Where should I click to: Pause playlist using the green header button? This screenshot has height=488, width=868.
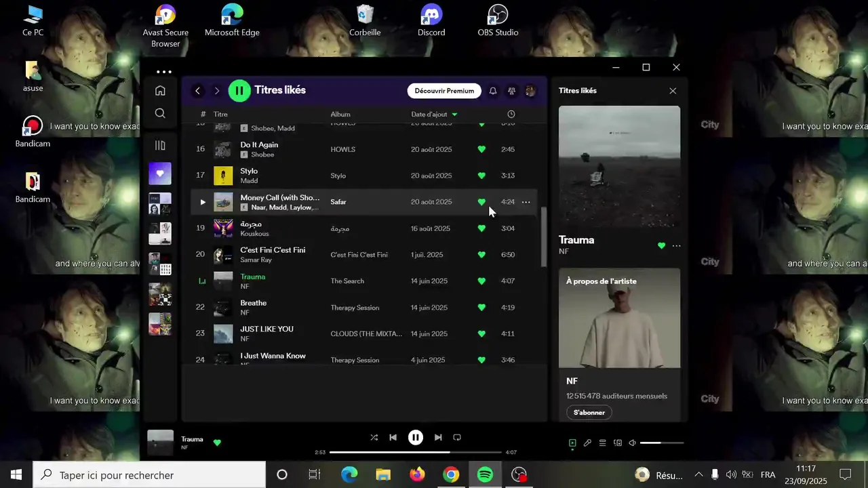239,90
